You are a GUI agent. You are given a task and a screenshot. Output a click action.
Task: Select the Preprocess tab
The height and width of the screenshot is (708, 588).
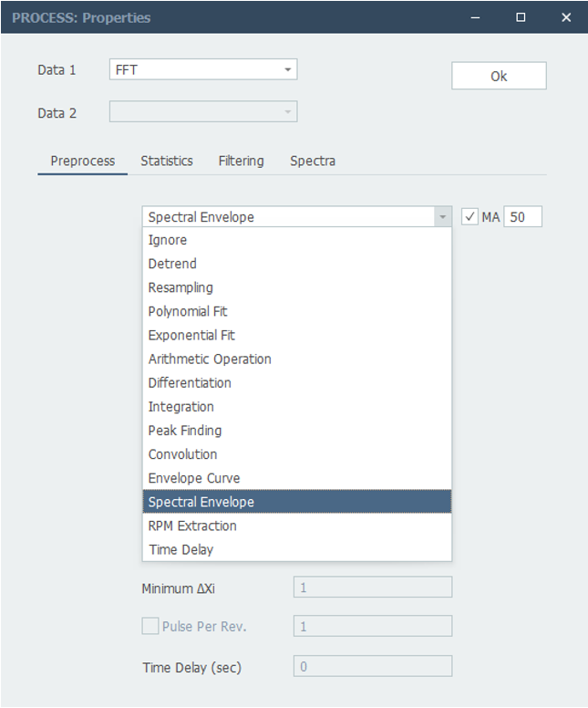(x=83, y=161)
